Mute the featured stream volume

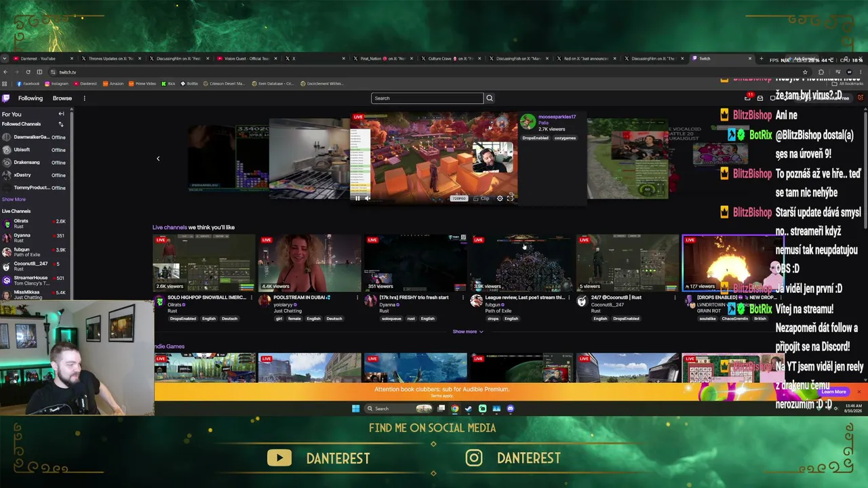click(368, 198)
